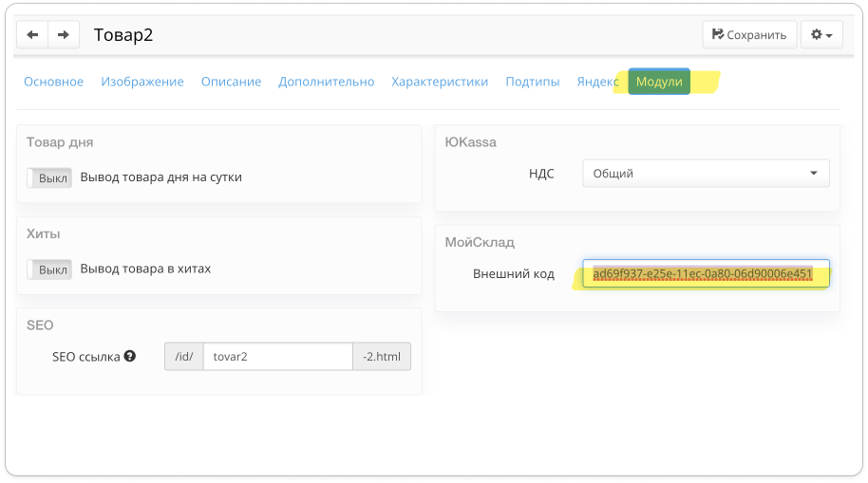Save product with Сохранить button
Viewport: 868px width, 483px height.
tap(749, 35)
